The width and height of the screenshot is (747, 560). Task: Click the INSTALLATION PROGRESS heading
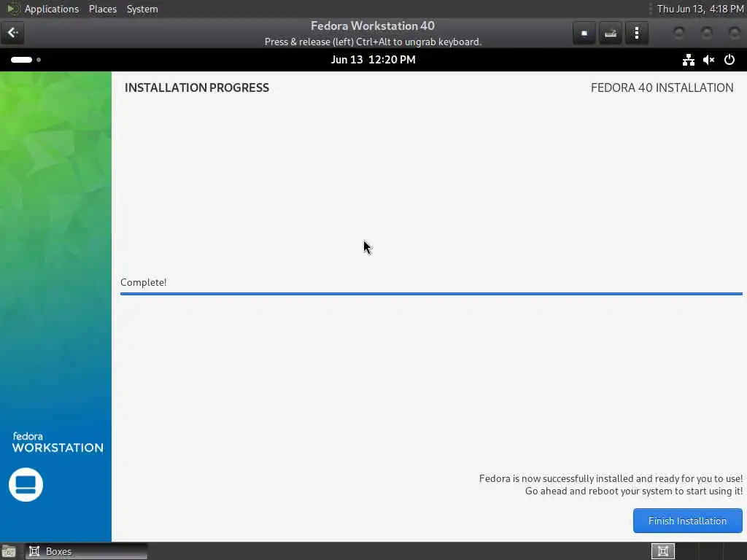pyautogui.click(x=197, y=87)
